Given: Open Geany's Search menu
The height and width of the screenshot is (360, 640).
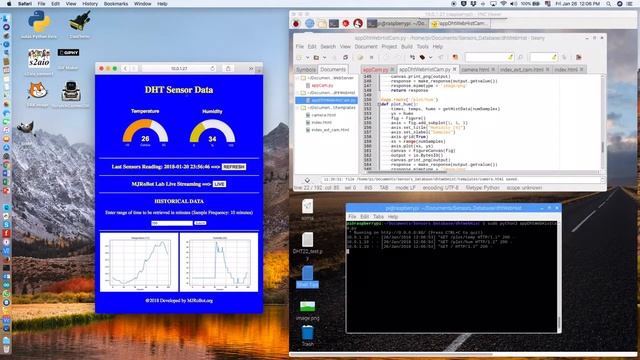Looking at the screenshot, I should click(328, 47).
